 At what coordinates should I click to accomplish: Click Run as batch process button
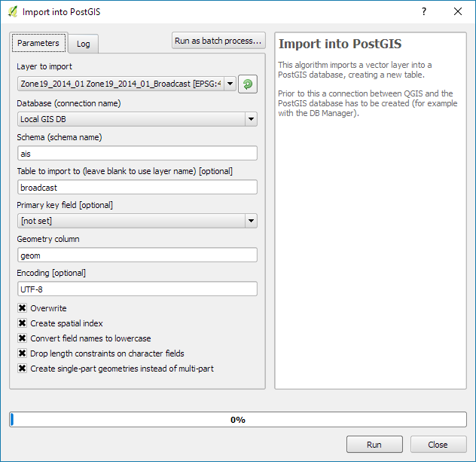(218, 41)
